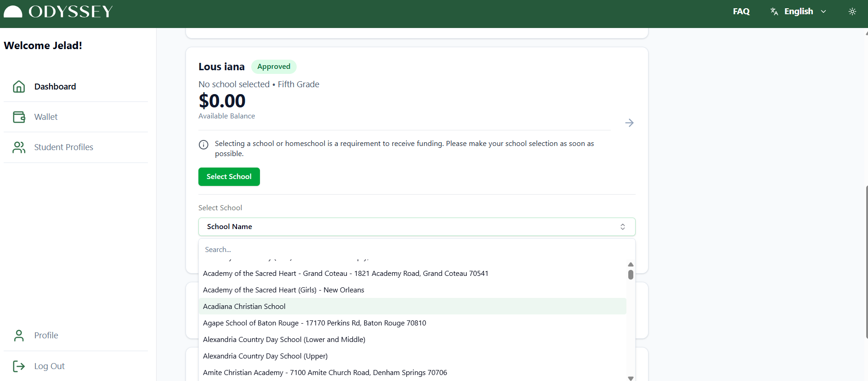868x381 pixels.
Task: Open student details with right arrow
Action: (629, 123)
